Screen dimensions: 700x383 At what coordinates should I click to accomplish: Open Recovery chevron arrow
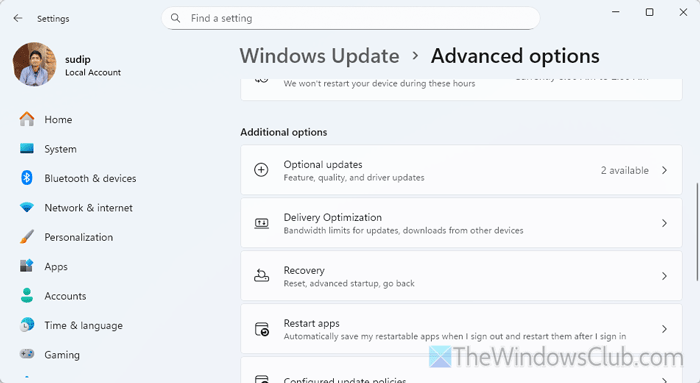coord(664,276)
